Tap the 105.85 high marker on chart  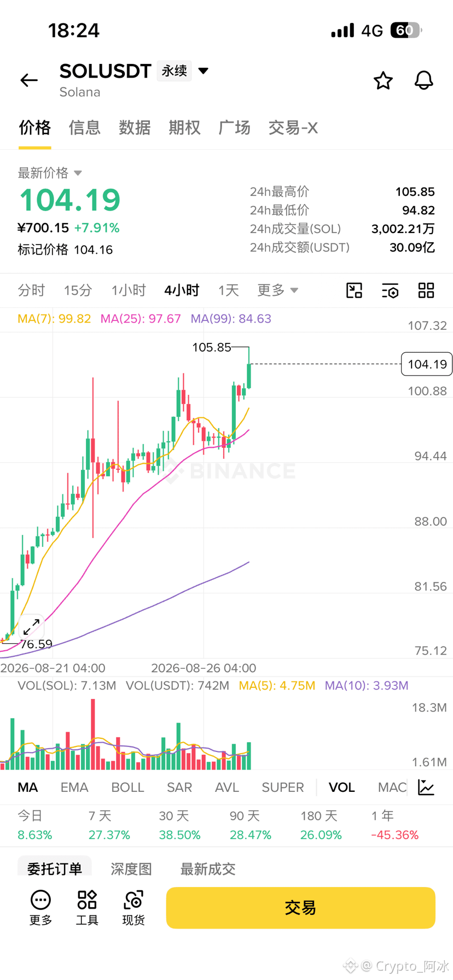(x=212, y=347)
